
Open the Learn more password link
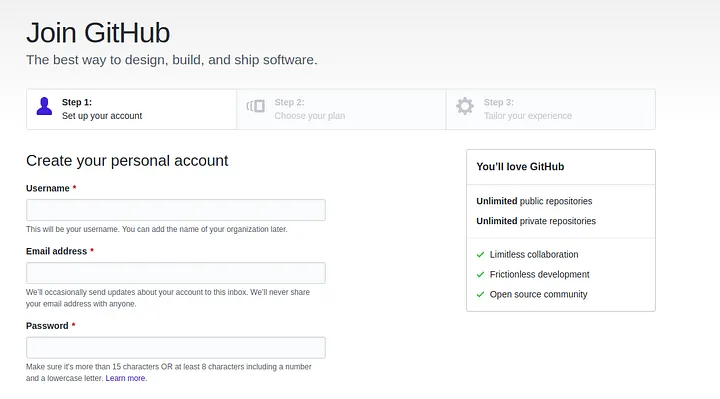[x=126, y=378]
